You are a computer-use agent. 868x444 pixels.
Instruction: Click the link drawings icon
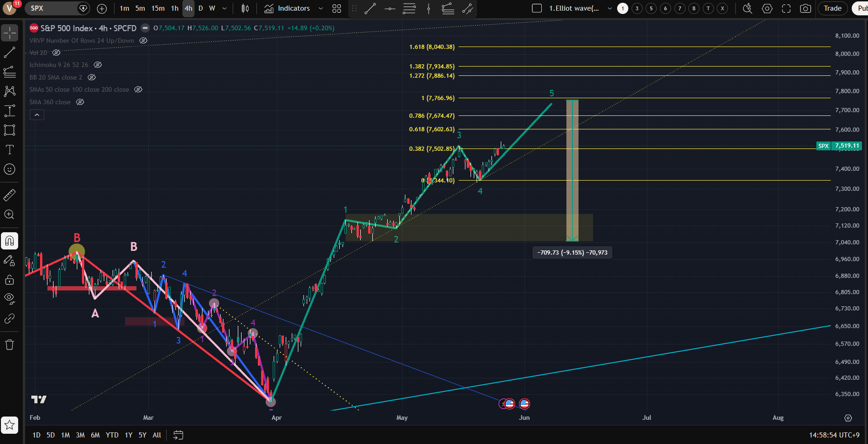pos(10,318)
